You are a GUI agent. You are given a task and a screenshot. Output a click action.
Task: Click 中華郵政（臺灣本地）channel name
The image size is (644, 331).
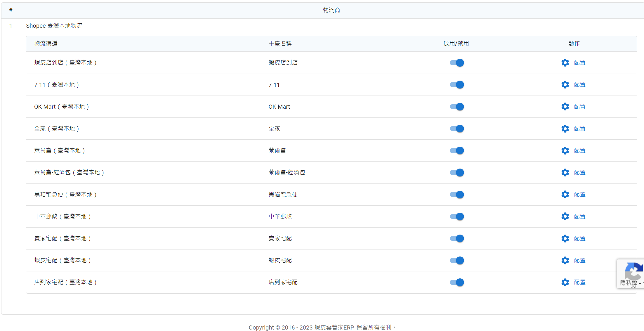tap(63, 216)
